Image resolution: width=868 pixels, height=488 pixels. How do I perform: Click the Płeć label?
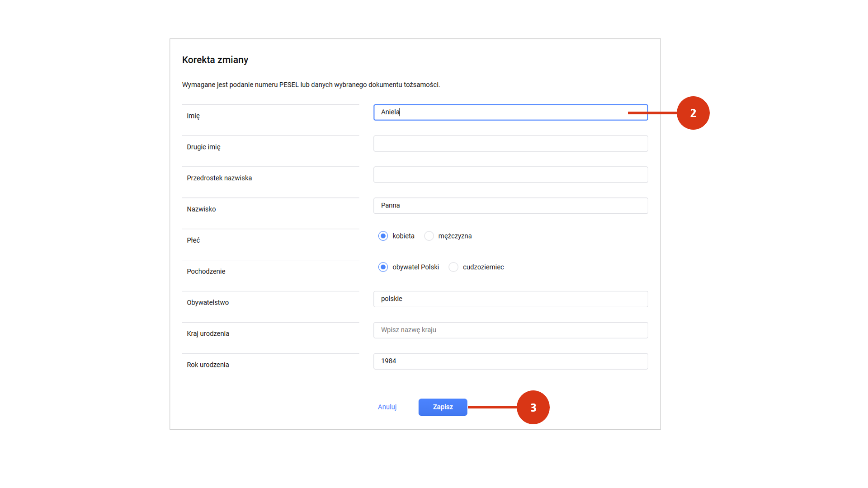(193, 240)
